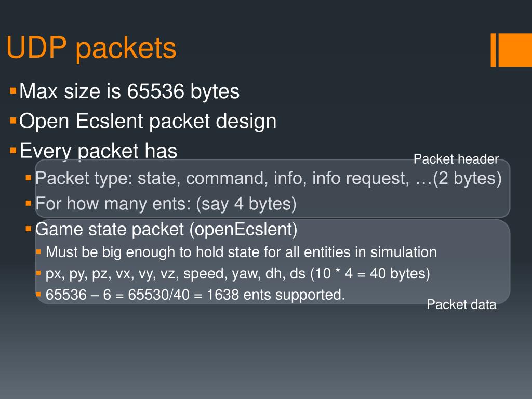Image resolution: width=532 pixels, height=399 pixels.
Task: Click the orange decorative block at top right
Action: 515,50
